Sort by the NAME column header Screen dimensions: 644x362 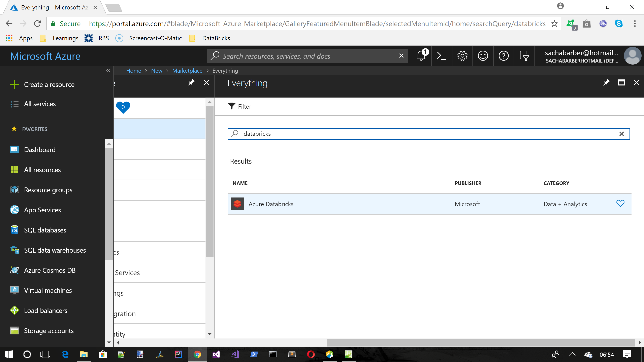(240, 183)
